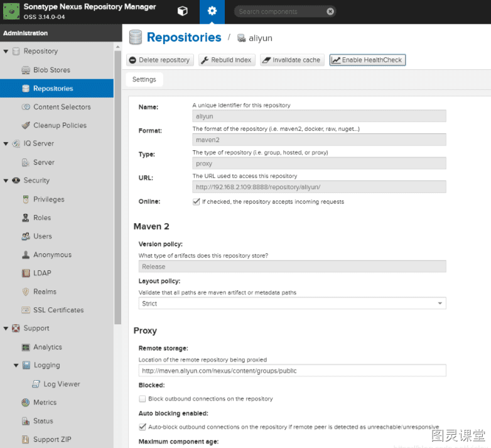Screen dimensions: 491x448
Task: Click the Version policy Release field
Action: (x=292, y=266)
